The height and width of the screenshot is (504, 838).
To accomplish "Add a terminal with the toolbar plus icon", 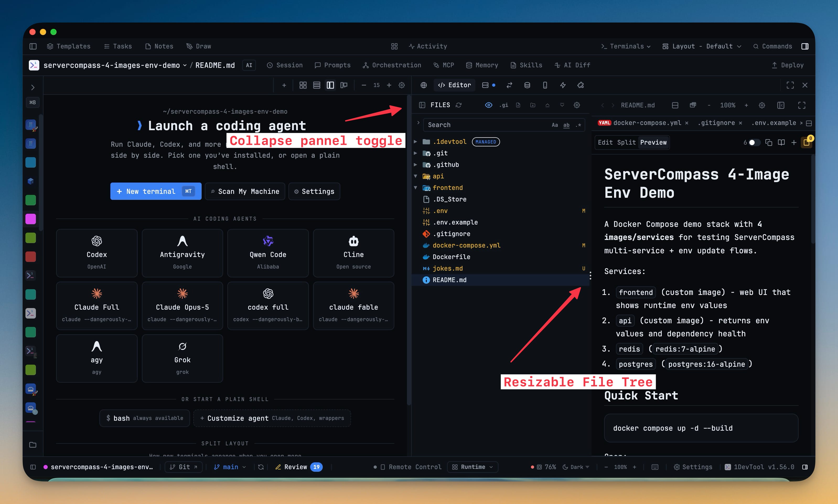I will pyautogui.click(x=284, y=85).
